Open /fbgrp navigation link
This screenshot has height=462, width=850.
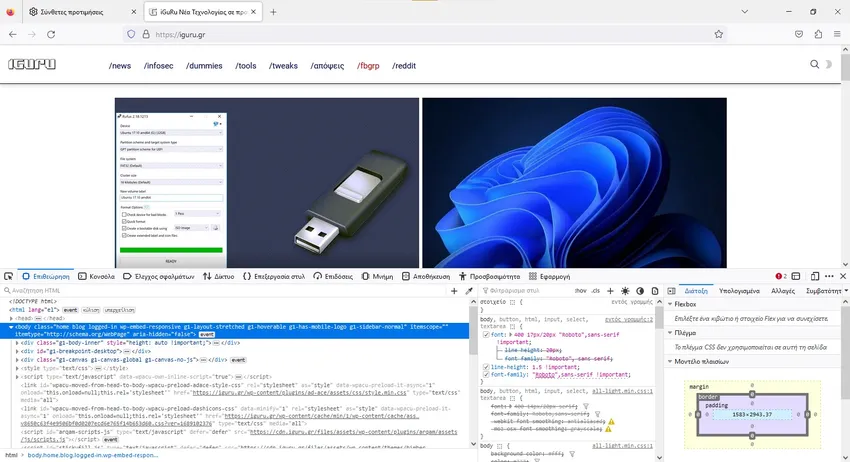(368, 66)
